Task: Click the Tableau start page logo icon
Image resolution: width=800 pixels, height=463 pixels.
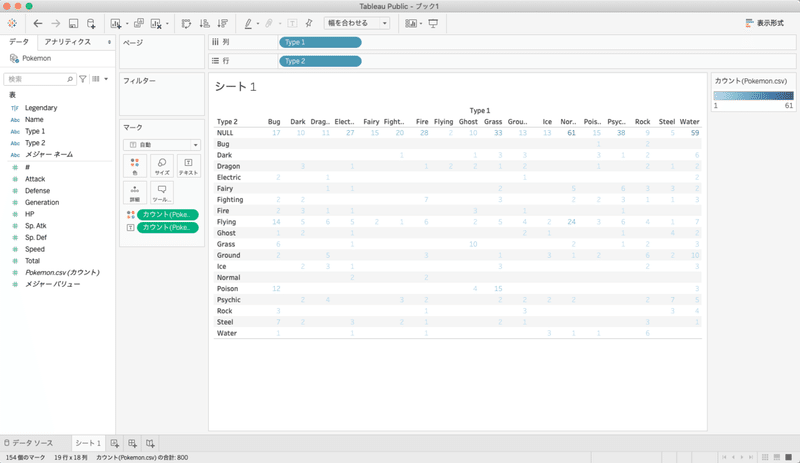Action: click(12, 23)
